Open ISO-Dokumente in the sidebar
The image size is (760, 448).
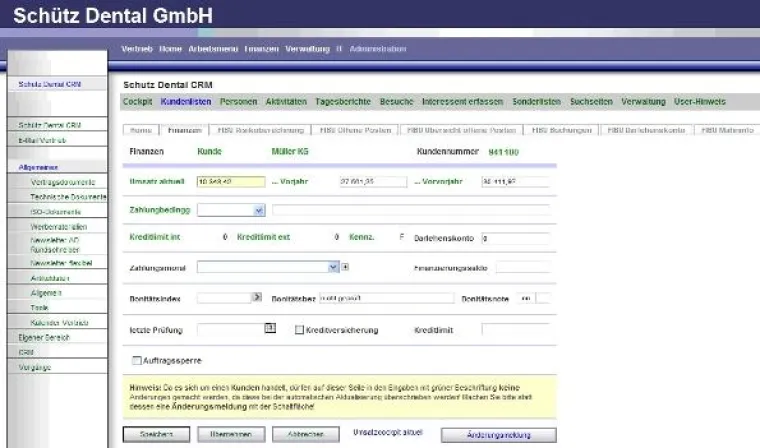click(x=56, y=212)
